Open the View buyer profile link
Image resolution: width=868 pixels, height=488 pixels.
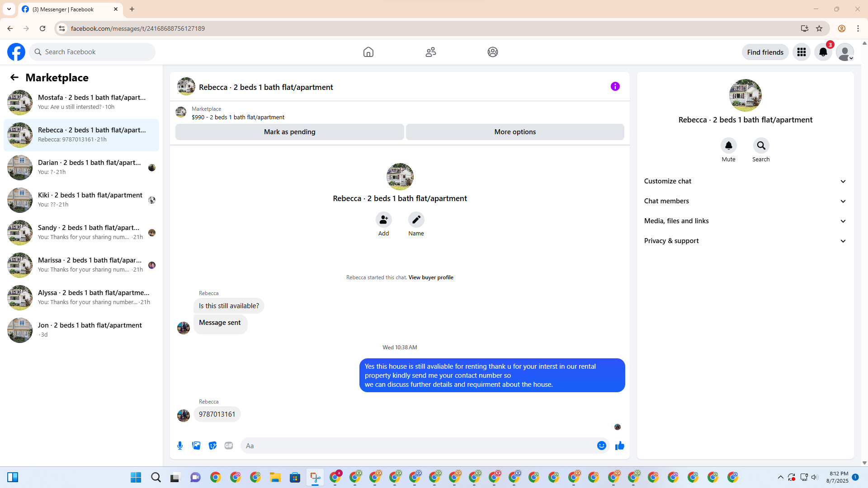point(431,277)
